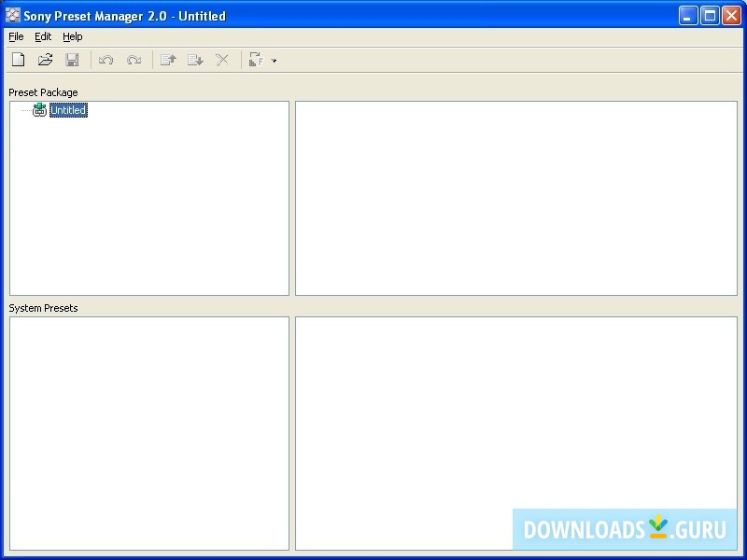Open the dropdown arrow beside the transfer icon
This screenshot has height=560, width=747.
click(273, 60)
